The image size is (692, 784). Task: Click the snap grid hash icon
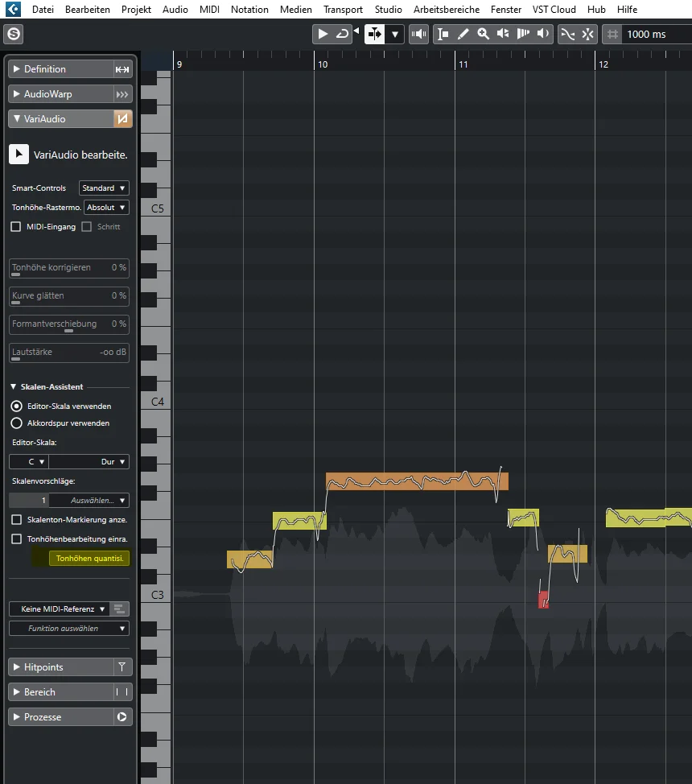coord(612,34)
